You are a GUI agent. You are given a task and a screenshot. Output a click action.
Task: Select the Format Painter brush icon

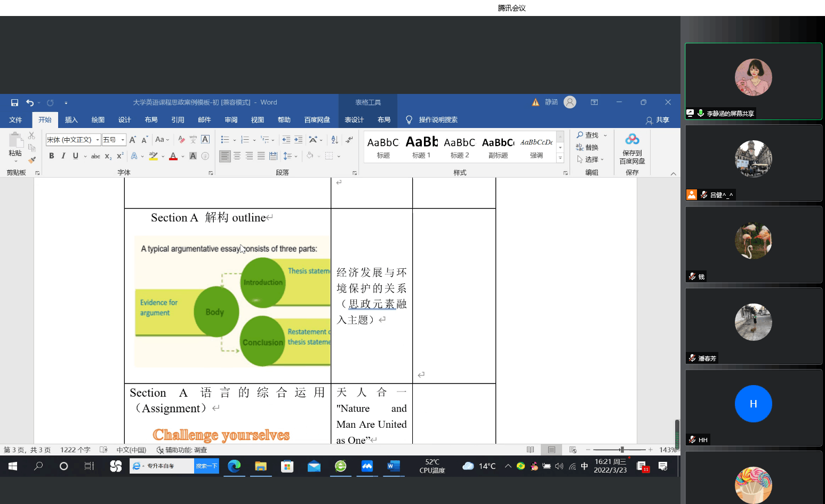[32, 159]
